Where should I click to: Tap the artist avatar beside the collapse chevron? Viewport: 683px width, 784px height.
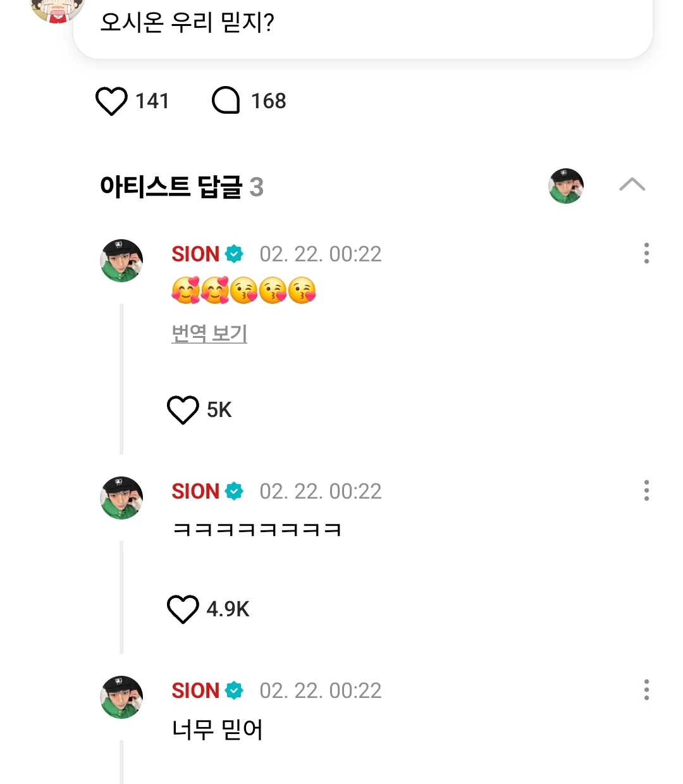[x=565, y=186]
